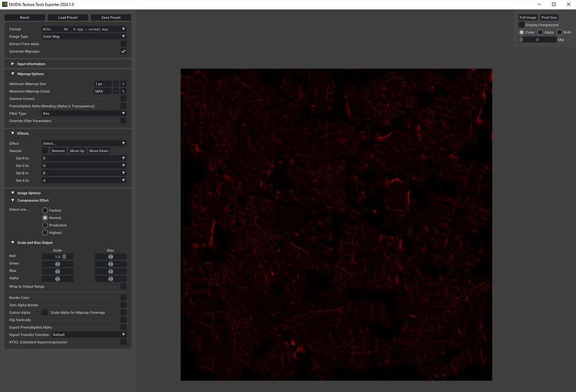Open the Filter Type dropdown
The image size is (576, 392).
(x=83, y=113)
